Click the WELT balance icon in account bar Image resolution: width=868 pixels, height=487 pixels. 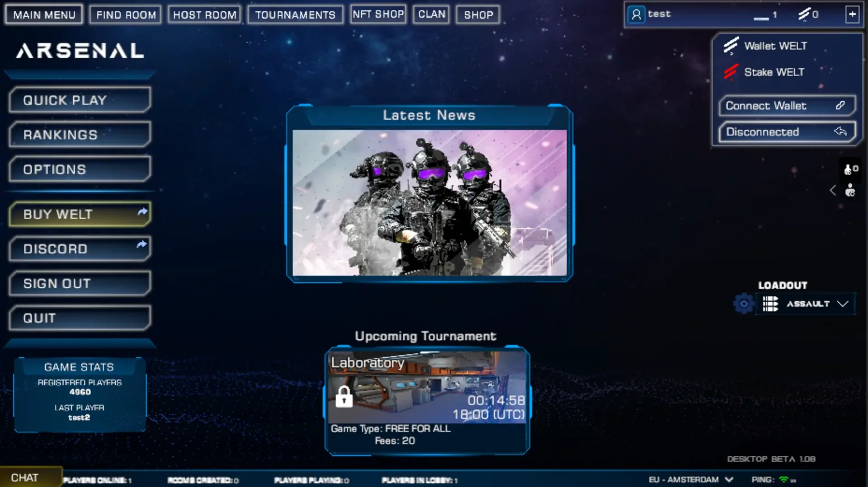[x=804, y=14]
